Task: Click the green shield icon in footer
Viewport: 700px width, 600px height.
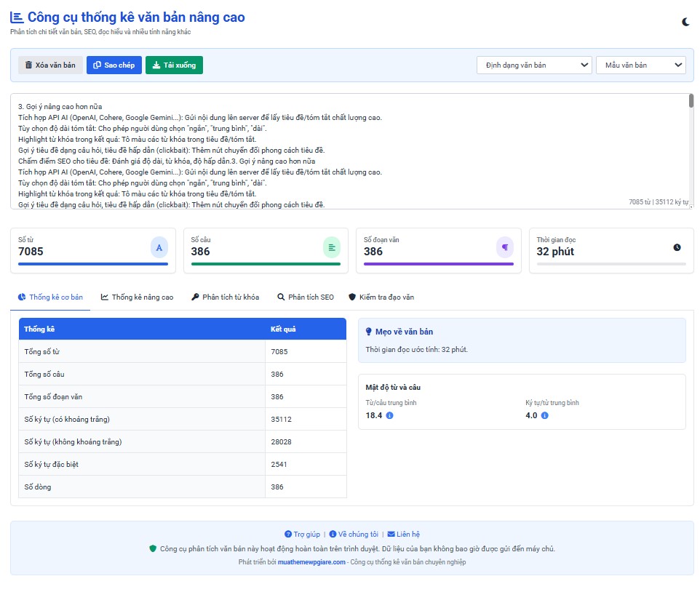Action: pos(153,548)
